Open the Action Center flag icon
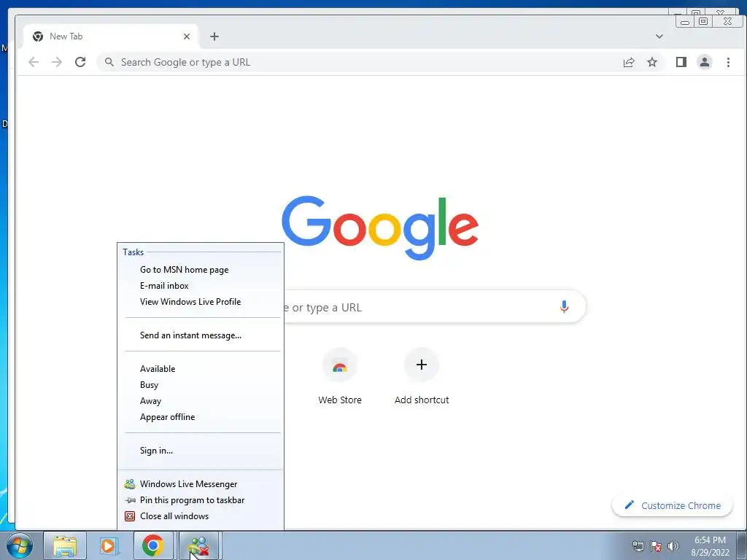 coord(656,546)
